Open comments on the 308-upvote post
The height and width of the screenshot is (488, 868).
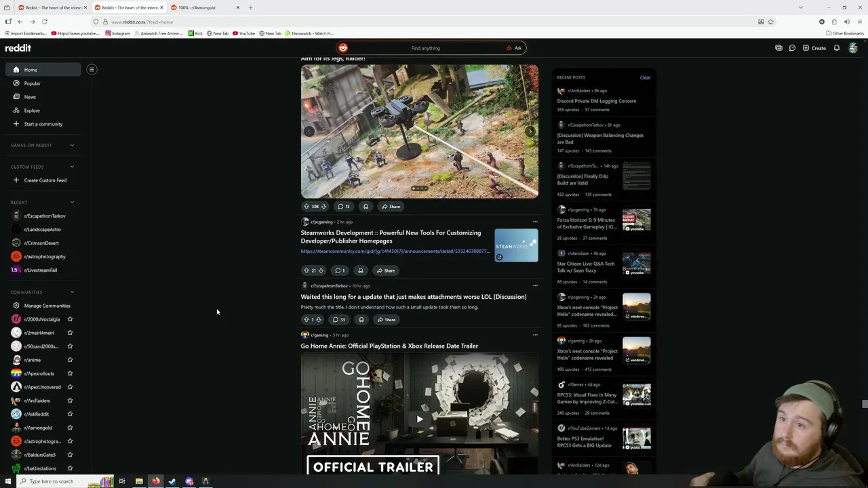344,206
